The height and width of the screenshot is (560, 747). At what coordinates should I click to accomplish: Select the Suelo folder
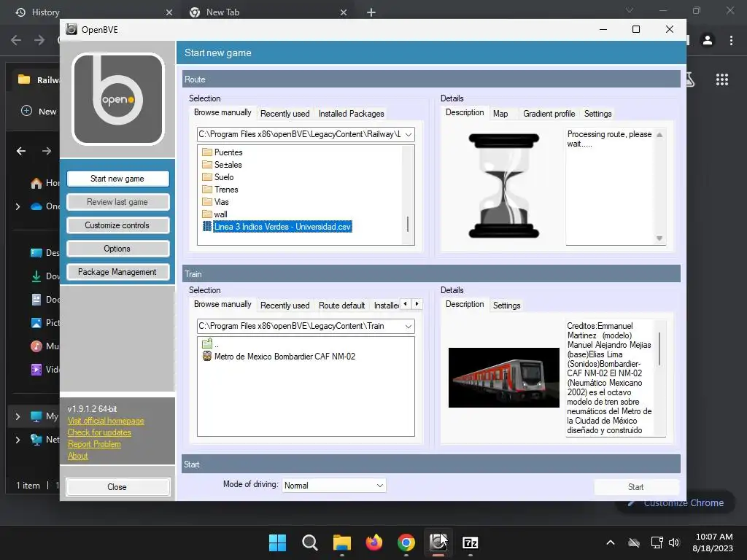coord(217,177)
